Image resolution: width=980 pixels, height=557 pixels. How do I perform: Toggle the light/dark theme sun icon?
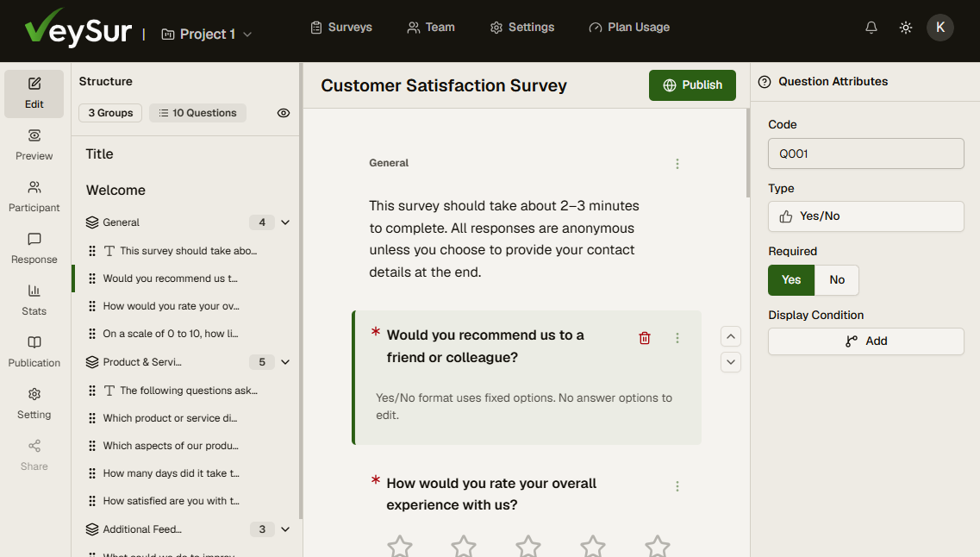pyautogui.click(x=906, y=28)
